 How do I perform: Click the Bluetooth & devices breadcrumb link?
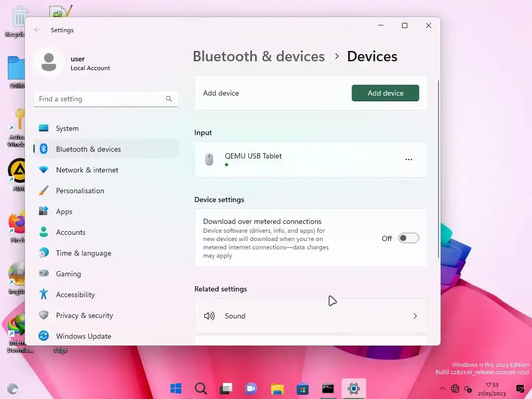click(x=259, y=56)
